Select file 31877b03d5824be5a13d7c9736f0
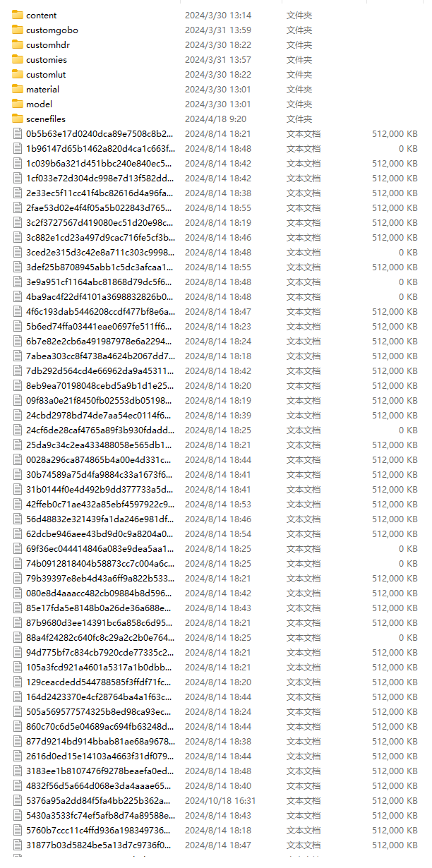 (98, 845)
